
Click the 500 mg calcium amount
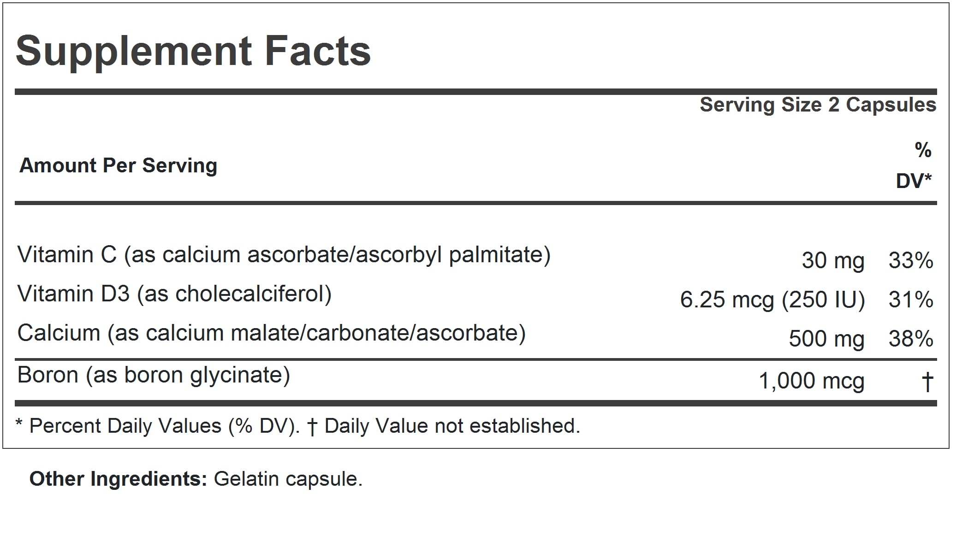tap(826, 339)
